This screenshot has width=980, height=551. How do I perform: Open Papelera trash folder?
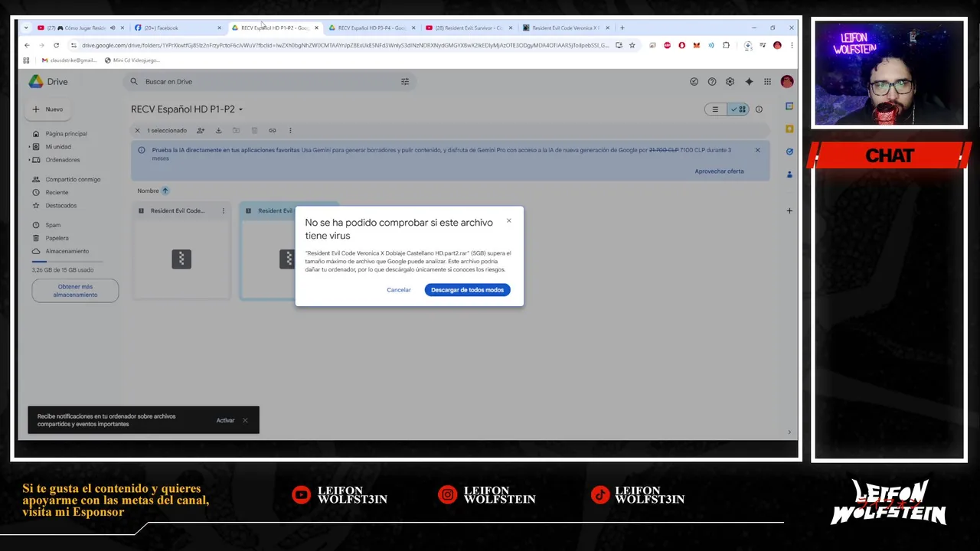coord(57,238)
